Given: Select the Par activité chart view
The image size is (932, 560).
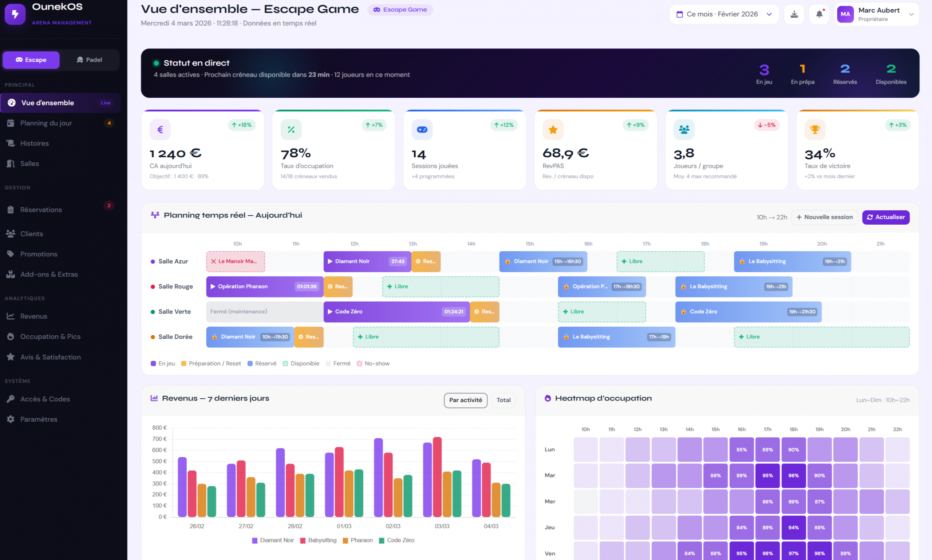Looking at the screenshot, I should coord(465,400).
